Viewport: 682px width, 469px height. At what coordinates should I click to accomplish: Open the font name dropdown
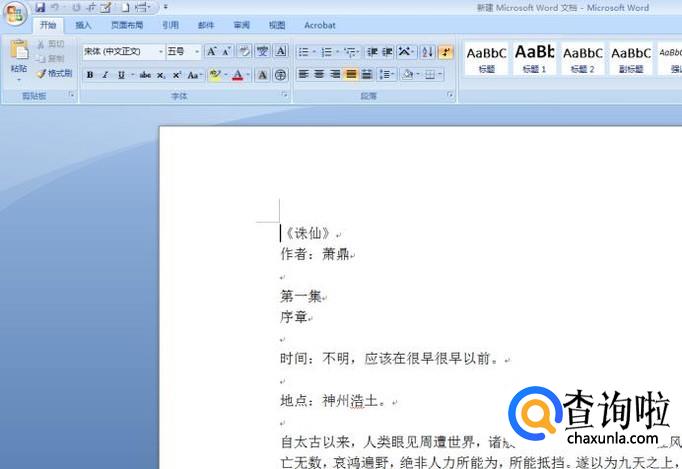tap(159, 52)
